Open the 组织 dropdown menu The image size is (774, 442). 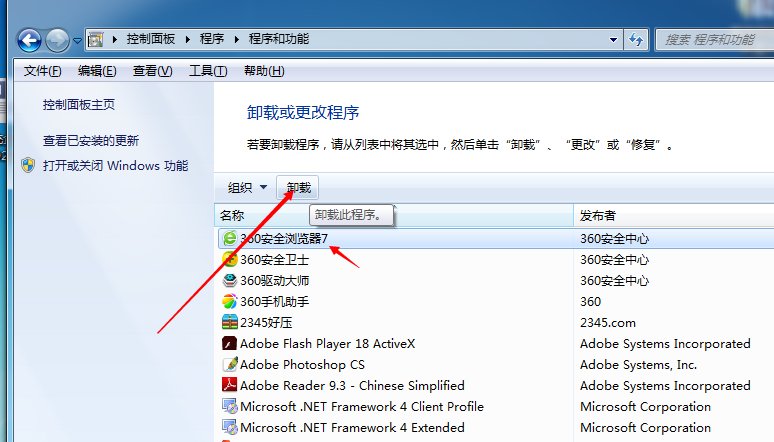pos(247,188)
